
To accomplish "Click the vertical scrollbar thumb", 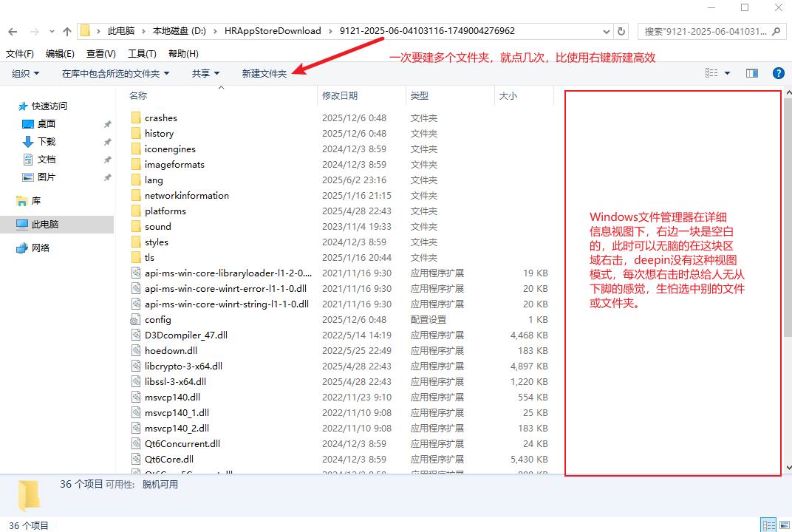I will point(788,218).
